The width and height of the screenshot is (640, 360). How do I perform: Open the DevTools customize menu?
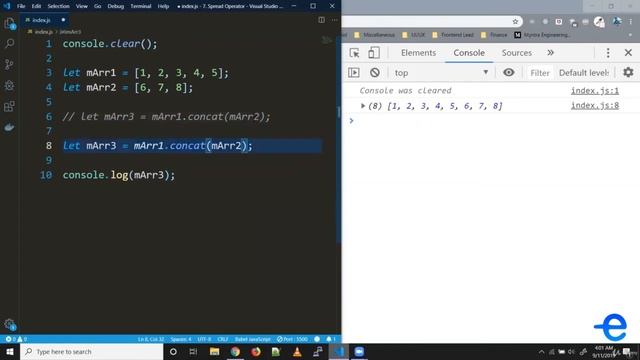point(608,53)
